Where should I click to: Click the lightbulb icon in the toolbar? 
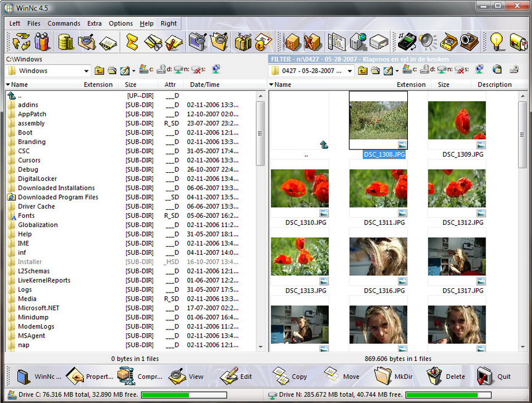(497, 42)
